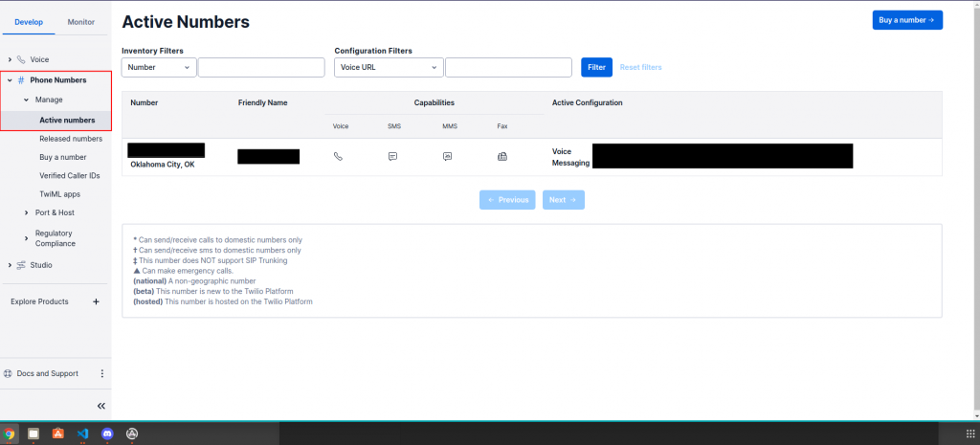Click the 'Can make emergency calls.' legend line
Image resolution: width=980 pixels, height=445 pixels.
tap(184, 271)
